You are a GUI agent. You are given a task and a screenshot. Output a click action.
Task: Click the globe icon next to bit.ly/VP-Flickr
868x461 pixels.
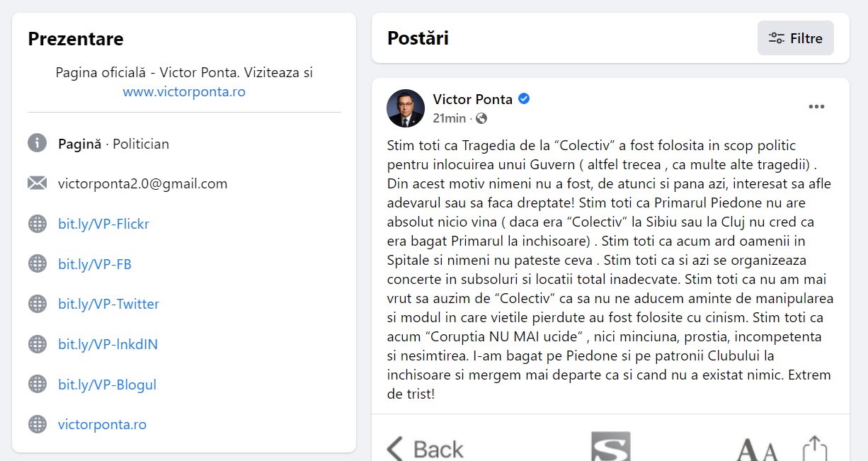point(37,224)
